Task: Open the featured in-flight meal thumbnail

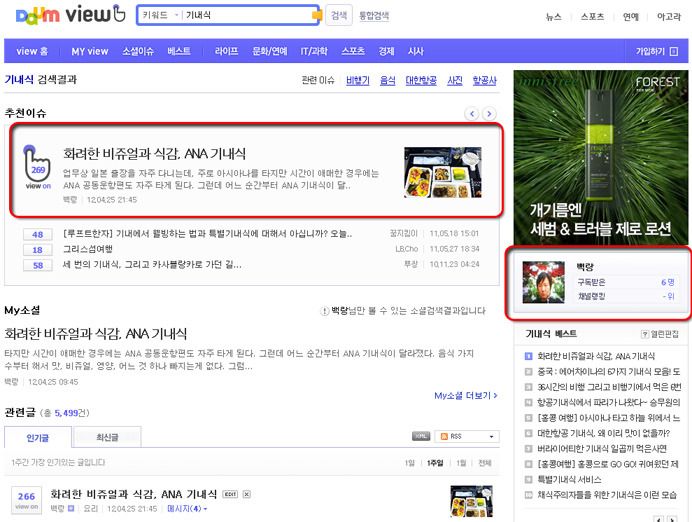Action: click(443, 172)
